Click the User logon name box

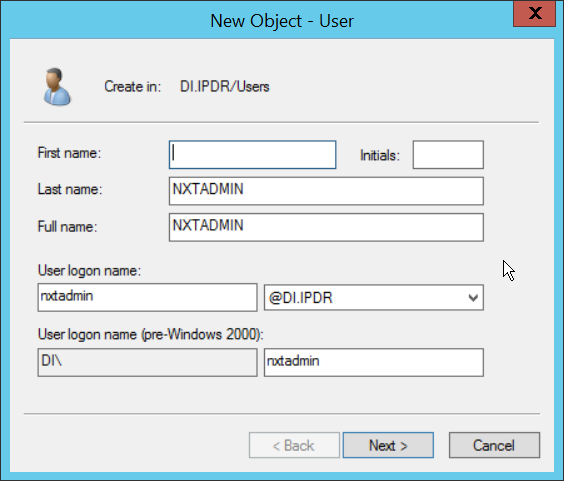[147, 297]
